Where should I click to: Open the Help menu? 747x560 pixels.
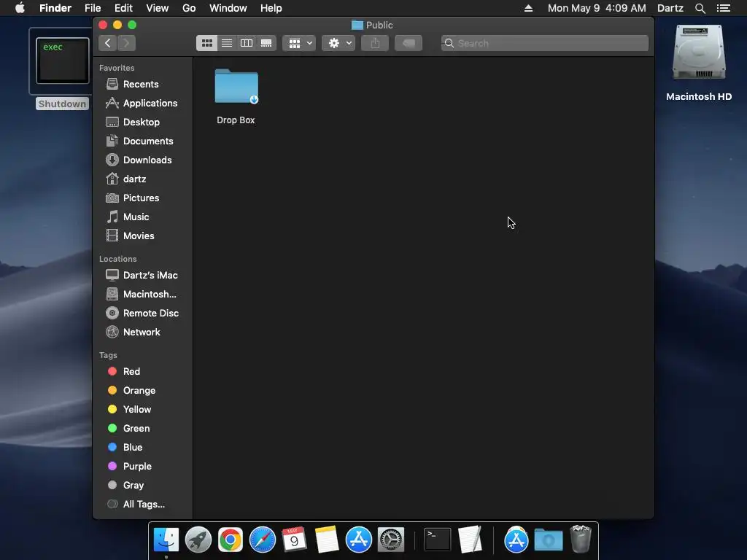coord(271,8)
